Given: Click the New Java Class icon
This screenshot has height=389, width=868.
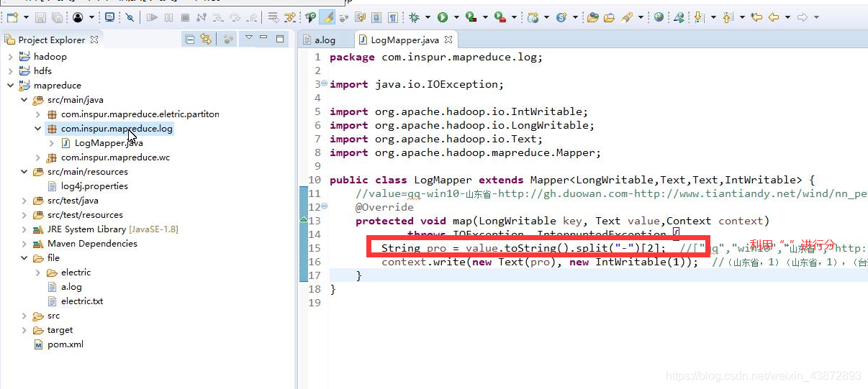Looking at the screenshot, I should [x=561, y=17].
